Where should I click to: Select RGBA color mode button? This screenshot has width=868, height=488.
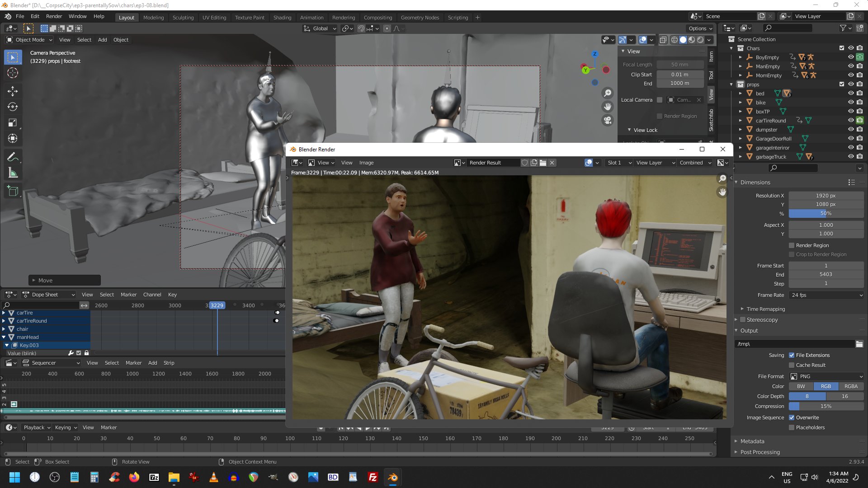851,386
